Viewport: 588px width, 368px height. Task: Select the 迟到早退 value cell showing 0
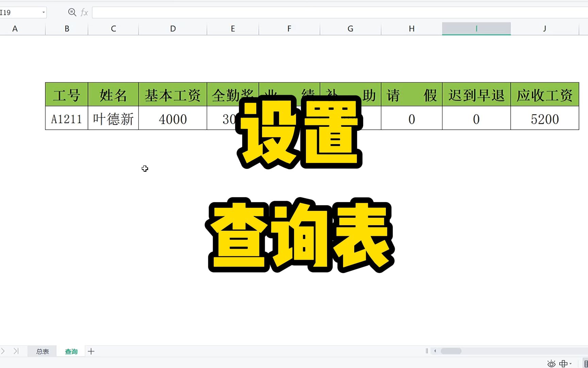[476, 118]
